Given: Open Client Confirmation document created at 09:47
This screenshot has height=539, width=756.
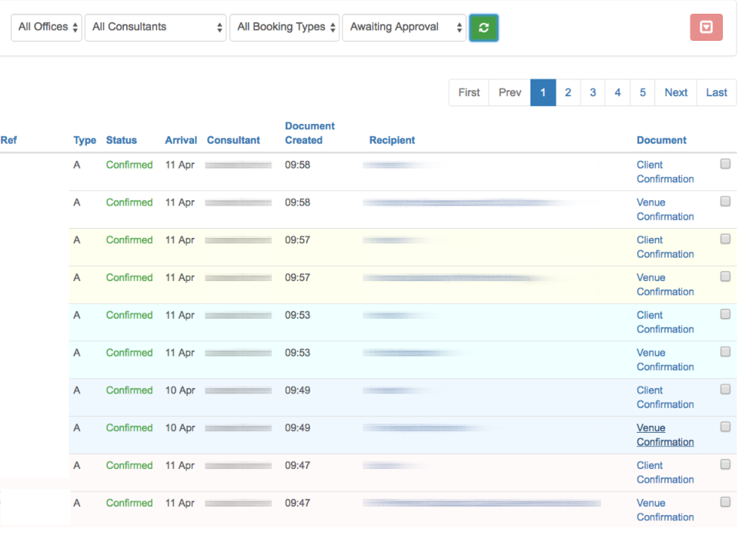Looking at the screenshot, I should coord(665,473).
